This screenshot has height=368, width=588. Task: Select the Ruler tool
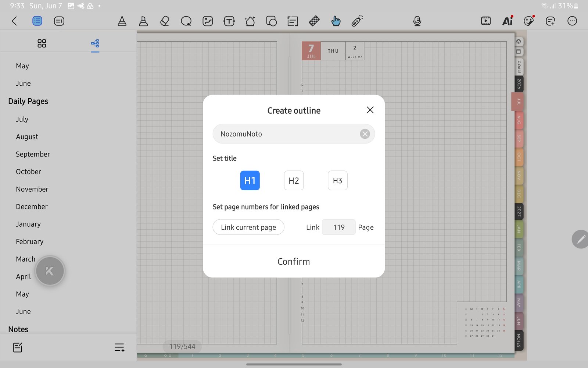pyautogui.click(x=314, y=21)
